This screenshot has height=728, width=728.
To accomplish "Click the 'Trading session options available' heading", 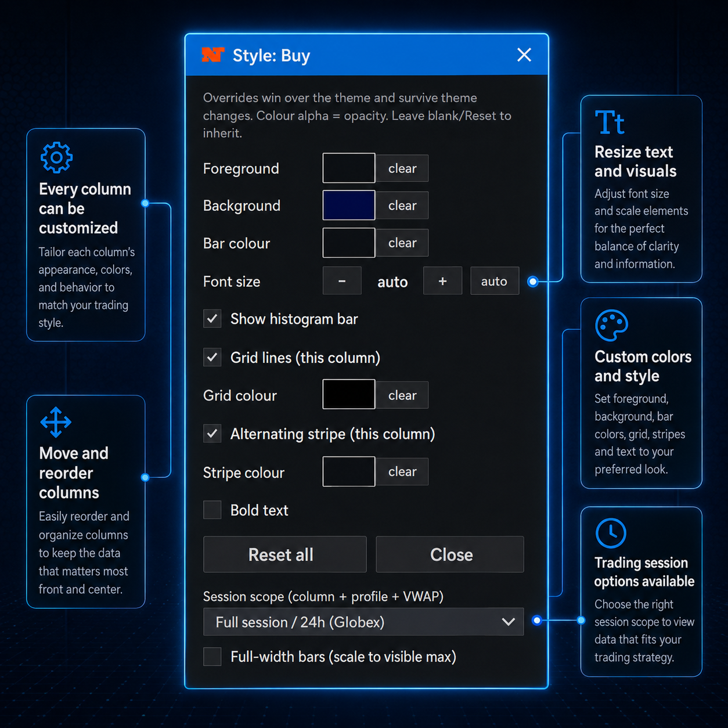I will pyautogui.click(x=644, y=572).
